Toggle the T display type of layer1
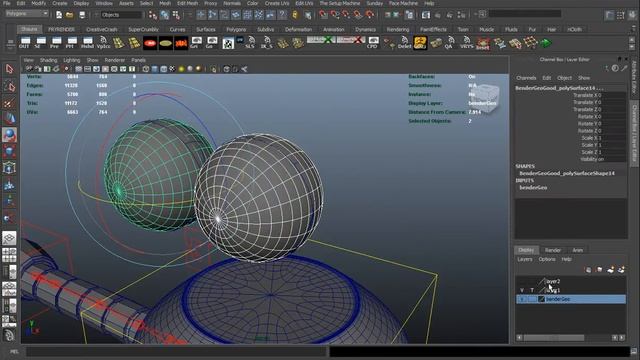Image resolution: width=640 pixels, height=360 pixels. click(532, 290)
